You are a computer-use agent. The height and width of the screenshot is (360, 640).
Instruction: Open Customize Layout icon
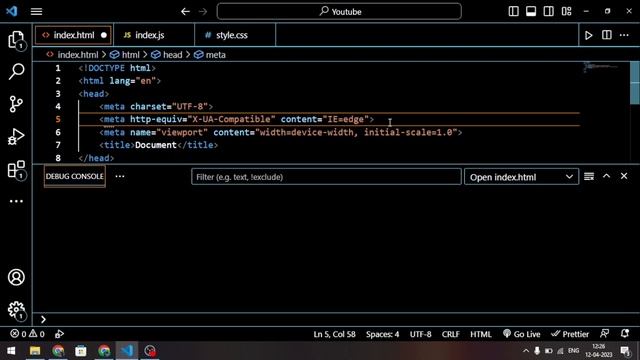coord(567,11)
